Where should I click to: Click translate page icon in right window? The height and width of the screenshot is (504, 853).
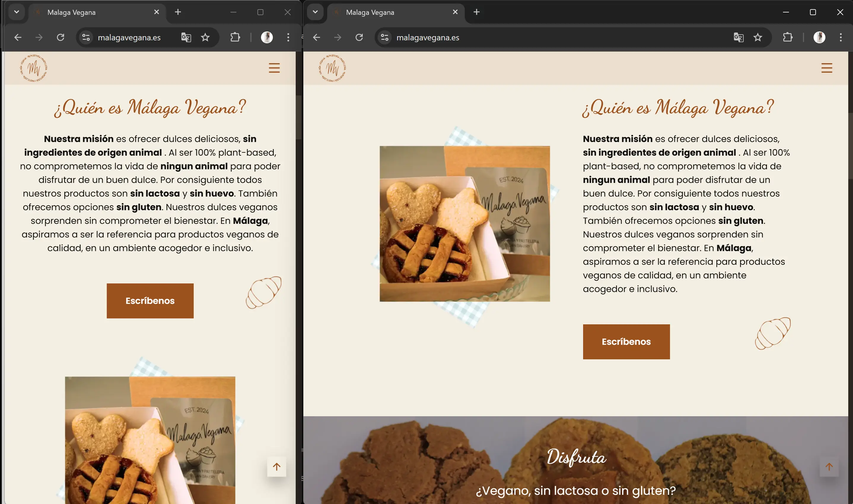(x=739, y=37)
